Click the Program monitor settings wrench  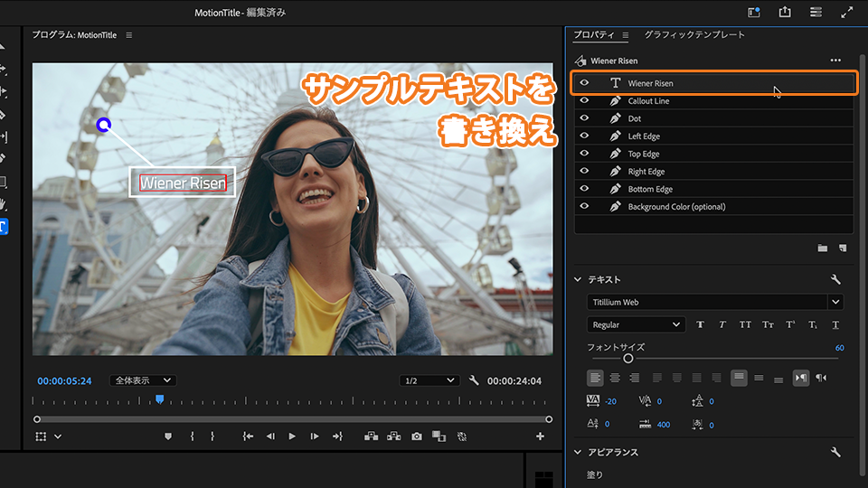pyautogui.click(x=474, y=380)
